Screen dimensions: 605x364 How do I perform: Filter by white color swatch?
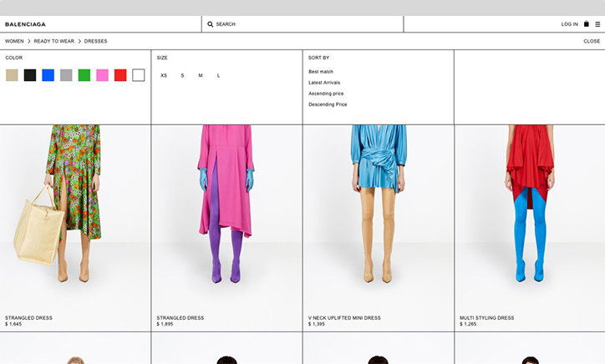139,75
